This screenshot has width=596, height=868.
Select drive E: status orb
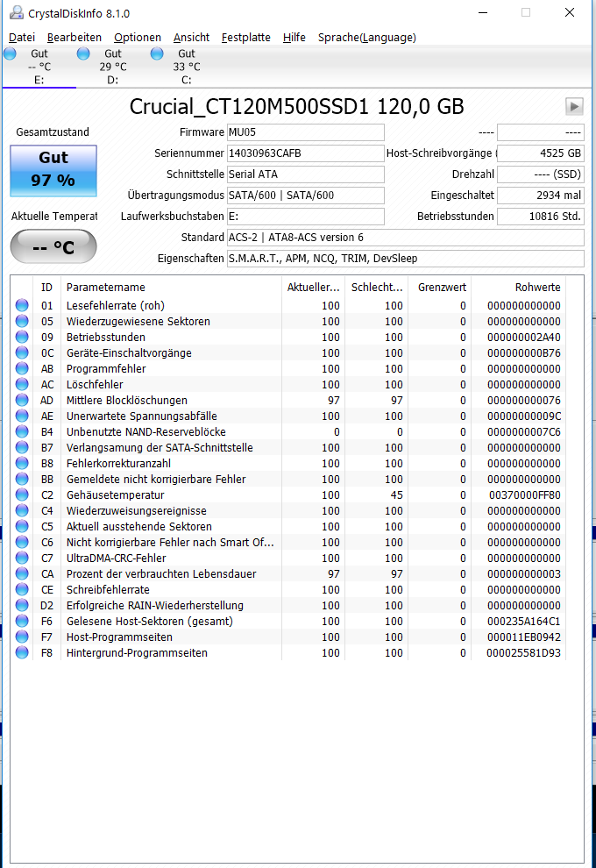10,53
